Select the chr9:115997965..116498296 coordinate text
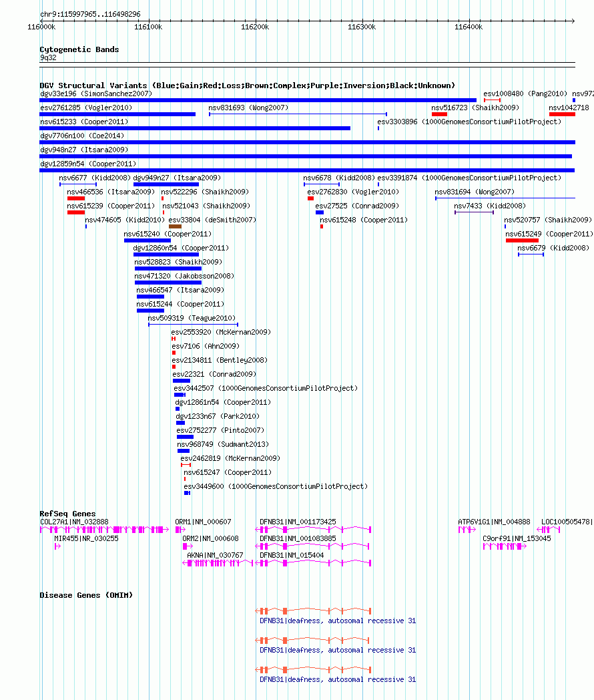Viewport: 594px width, 700px height. (x=90, y=14)
